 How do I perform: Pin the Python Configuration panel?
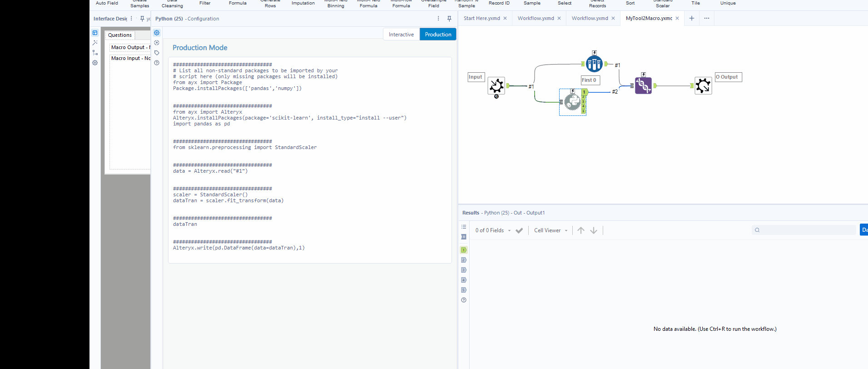(x=449, y=19)
